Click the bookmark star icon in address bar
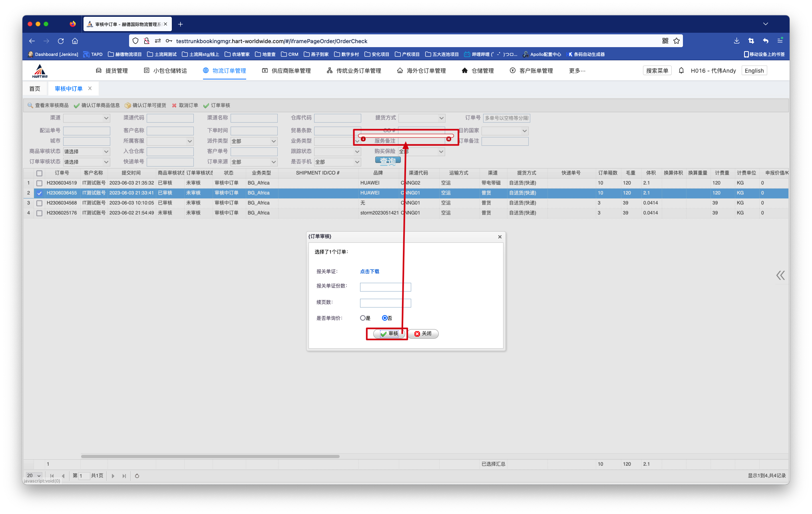This screenshot has height=514, width=812. (677, 41)
